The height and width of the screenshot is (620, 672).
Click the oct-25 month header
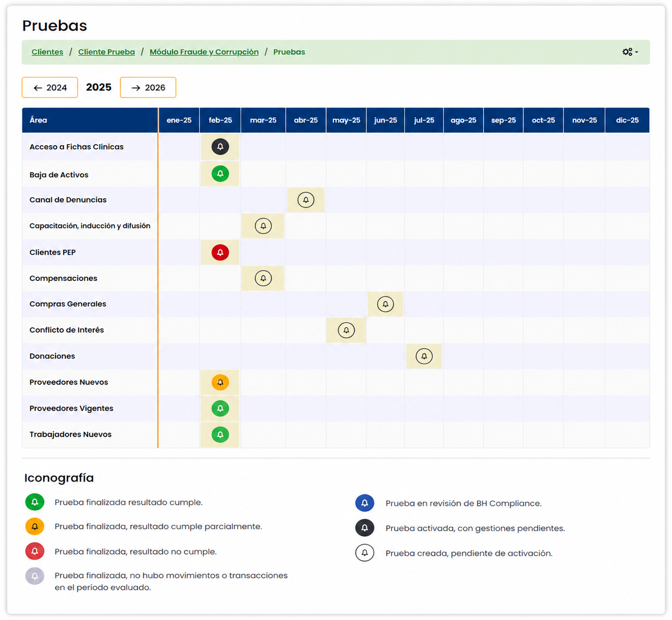pos(543,120)
